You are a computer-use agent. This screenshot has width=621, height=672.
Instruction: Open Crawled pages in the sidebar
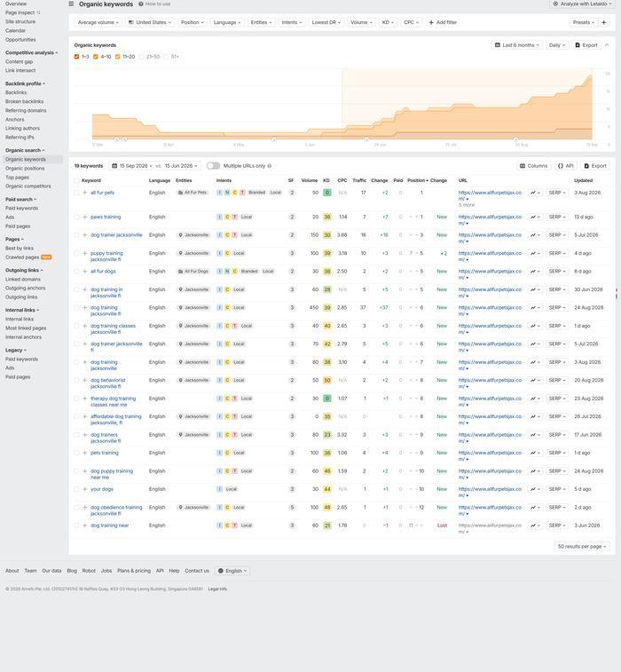click(x=22, y=257)
